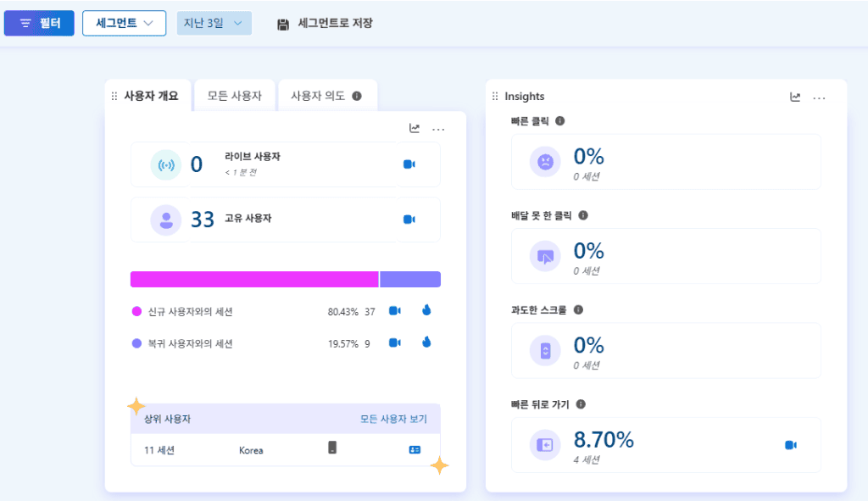The width and height of the screenshot is (868, 501).
Task: Click the dead click cursor icon
Action: click(545, 256)
